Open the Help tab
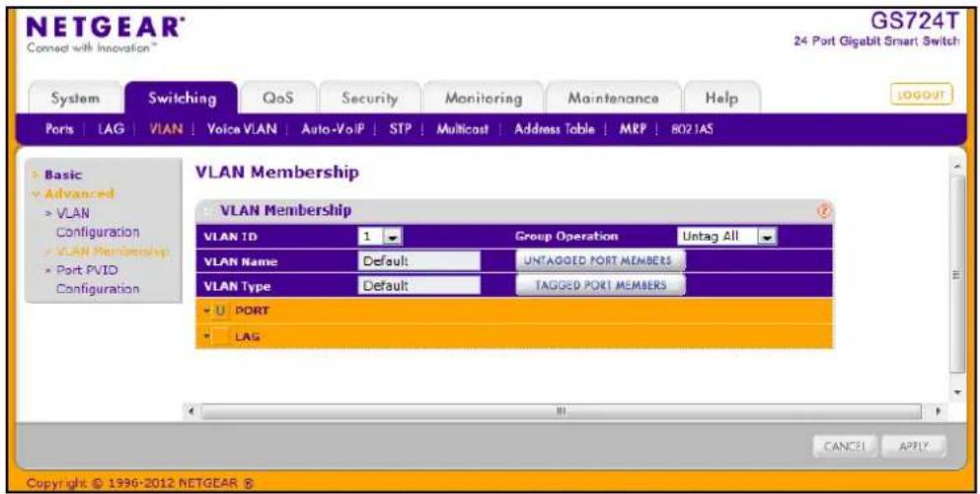Viewport: 980px width, 494px height. 721,98
